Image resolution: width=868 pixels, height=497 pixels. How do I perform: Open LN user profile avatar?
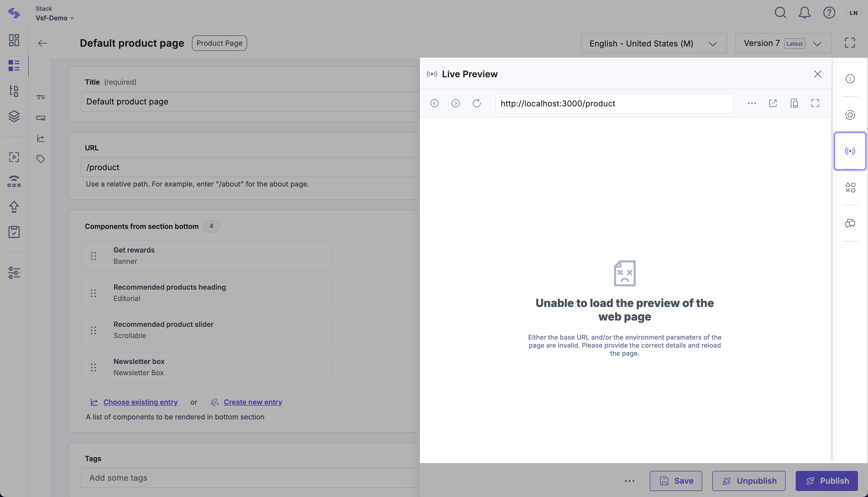[x=854, y=13]
